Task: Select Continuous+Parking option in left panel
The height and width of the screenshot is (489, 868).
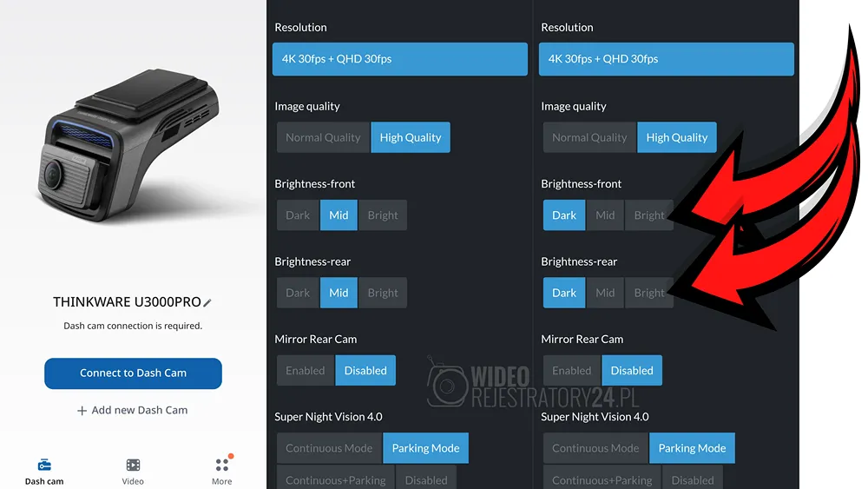Action: tap(335, 479)
